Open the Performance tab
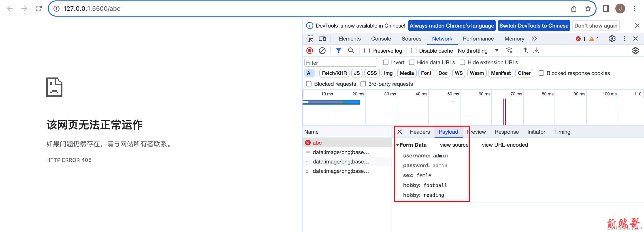The image size is (644, 232). [x=478, y=39]
